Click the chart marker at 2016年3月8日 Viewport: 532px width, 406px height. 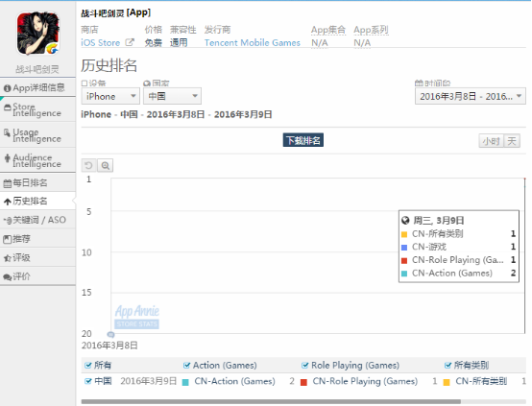coord(110,334)
